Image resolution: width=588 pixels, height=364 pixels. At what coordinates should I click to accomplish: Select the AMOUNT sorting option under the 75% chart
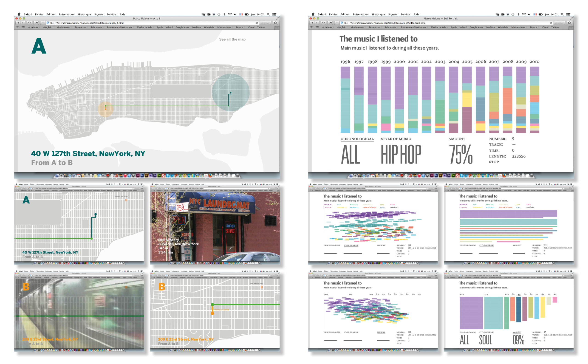coord(457,139)
